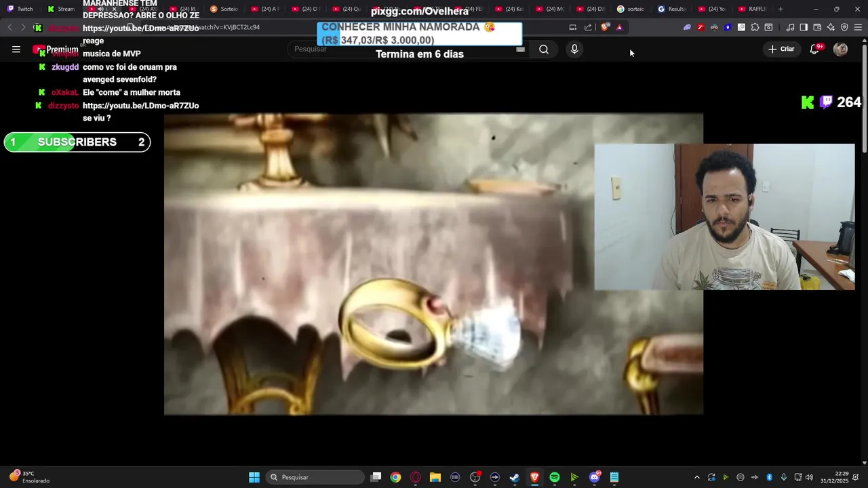
Task: Open the Brave Wallet icon
Action: [817, 27]
